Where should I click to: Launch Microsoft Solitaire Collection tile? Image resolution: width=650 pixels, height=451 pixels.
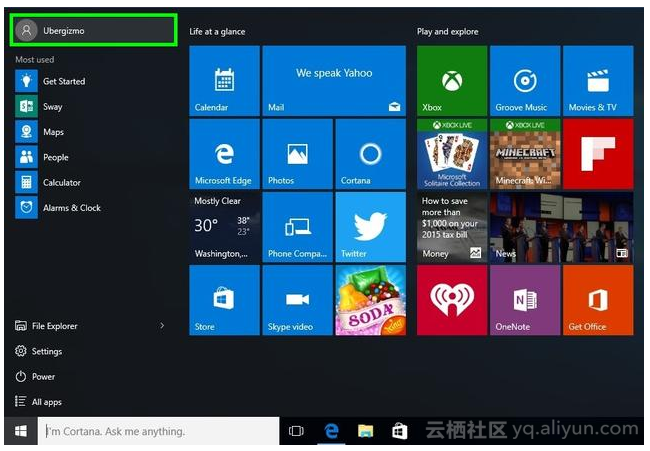click(x=452, y=154)
